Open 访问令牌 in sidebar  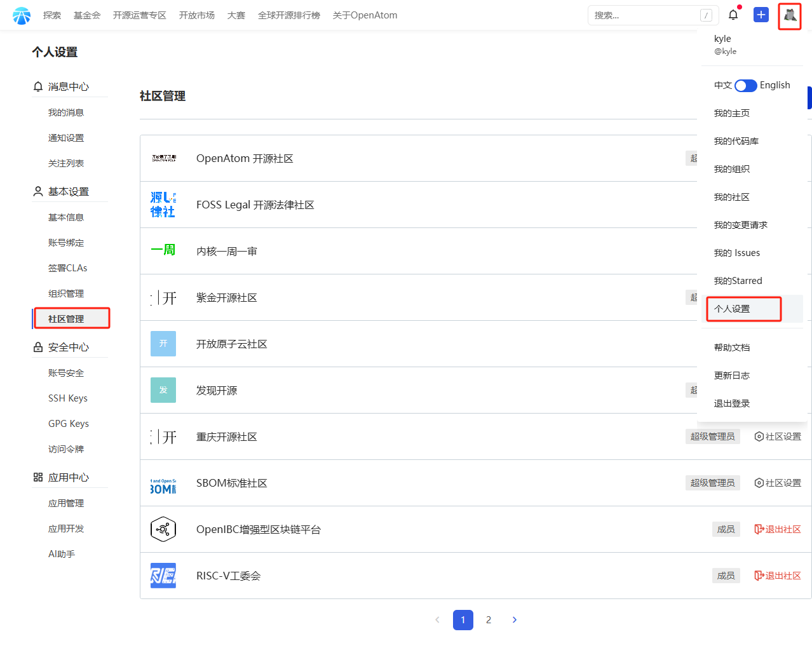click(x=66, y=449)
